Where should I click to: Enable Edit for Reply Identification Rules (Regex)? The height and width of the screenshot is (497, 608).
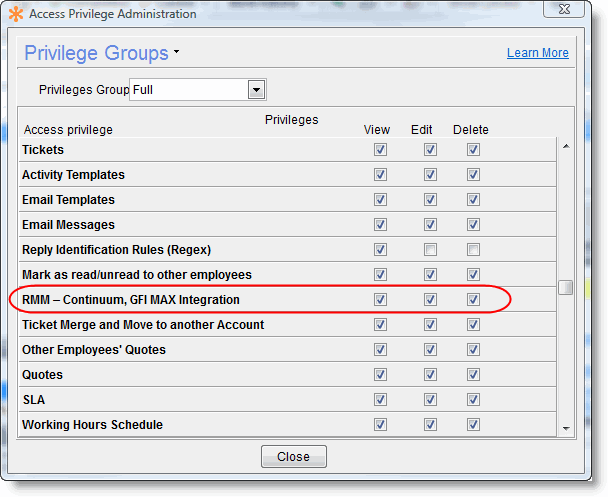click(430, 250)
